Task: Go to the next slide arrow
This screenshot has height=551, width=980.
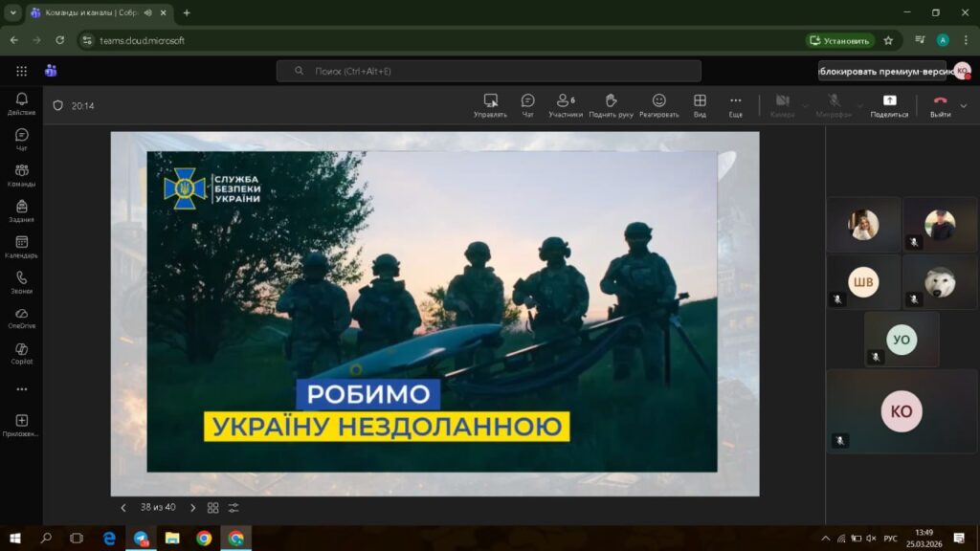Action: pyautogui.click(x=192, y=508)
